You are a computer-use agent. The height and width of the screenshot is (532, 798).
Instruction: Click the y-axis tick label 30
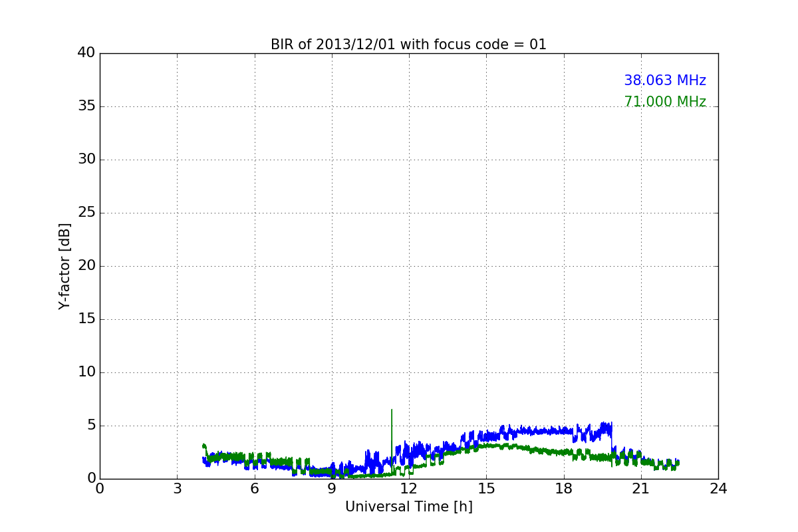pyautogui.click(x=86, y=160)
